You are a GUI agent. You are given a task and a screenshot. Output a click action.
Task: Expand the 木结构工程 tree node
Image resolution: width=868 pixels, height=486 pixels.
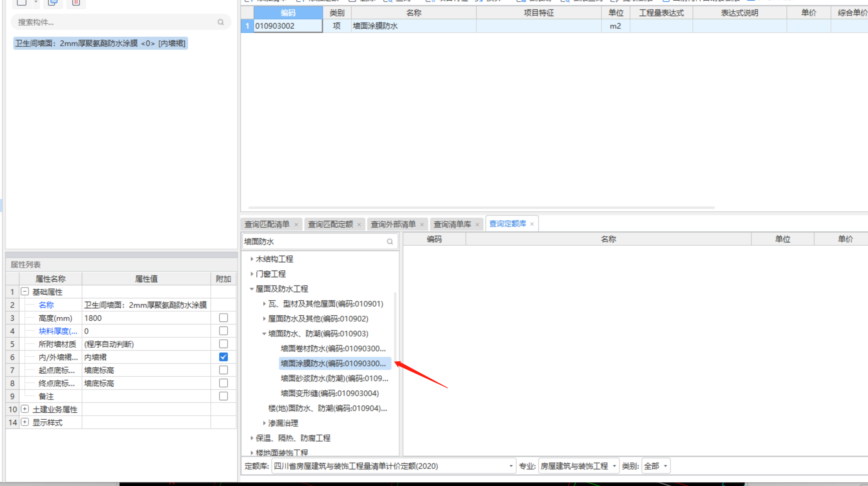pyautogui.click(x=252, y=259)
